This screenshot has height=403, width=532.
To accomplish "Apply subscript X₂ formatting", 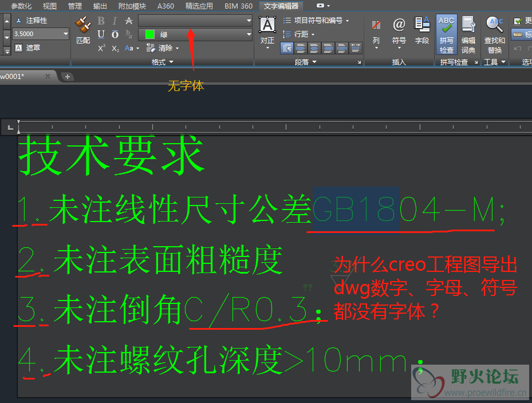I will (x=115, y=49).
